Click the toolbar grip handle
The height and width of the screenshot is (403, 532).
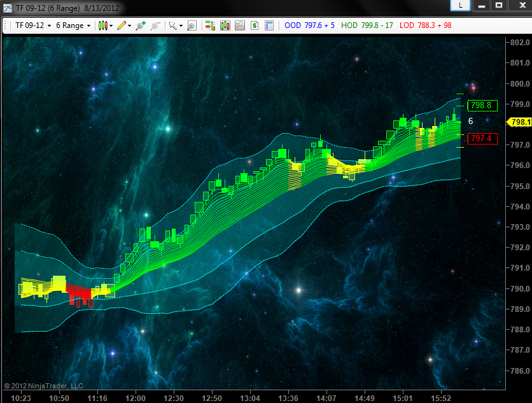click(x=6, y=25)
